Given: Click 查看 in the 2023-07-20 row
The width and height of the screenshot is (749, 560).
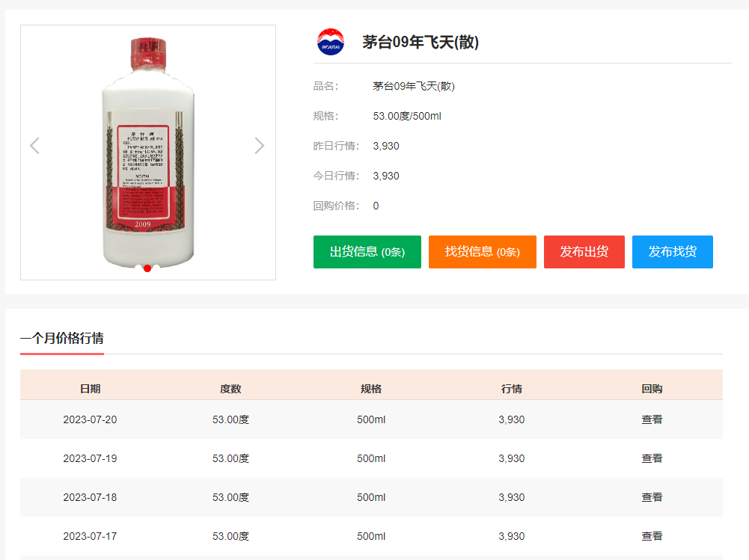Looking at the screenshot, I should [x=651, y=419].
